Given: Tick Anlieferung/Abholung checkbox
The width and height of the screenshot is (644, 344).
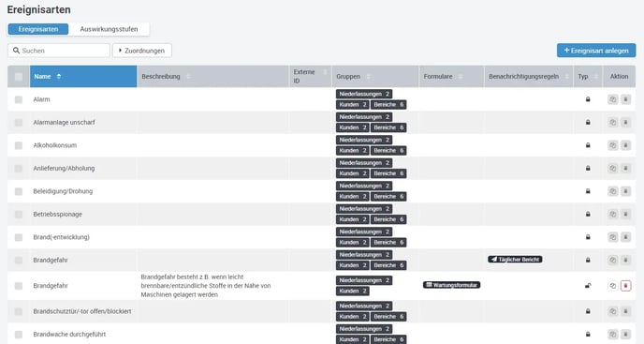Looking at the screenshot, I should pyautogui.click(x=19, y=169).
